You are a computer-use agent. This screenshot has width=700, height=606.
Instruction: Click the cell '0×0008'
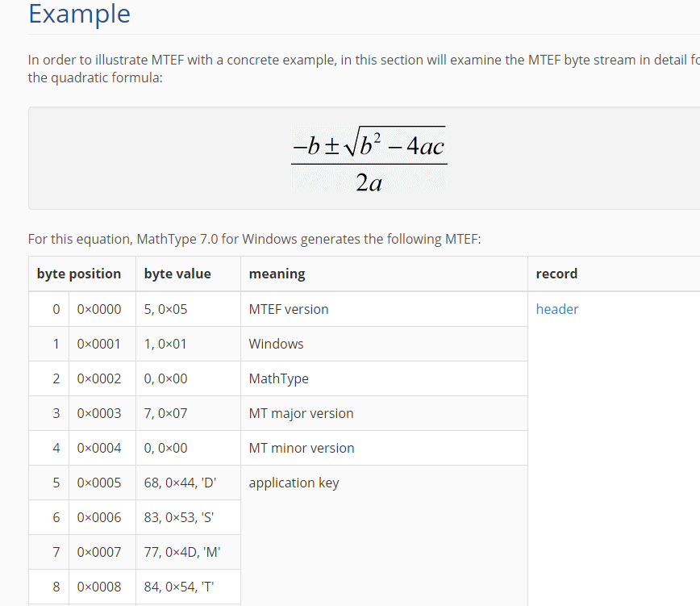tap(102, 587)
